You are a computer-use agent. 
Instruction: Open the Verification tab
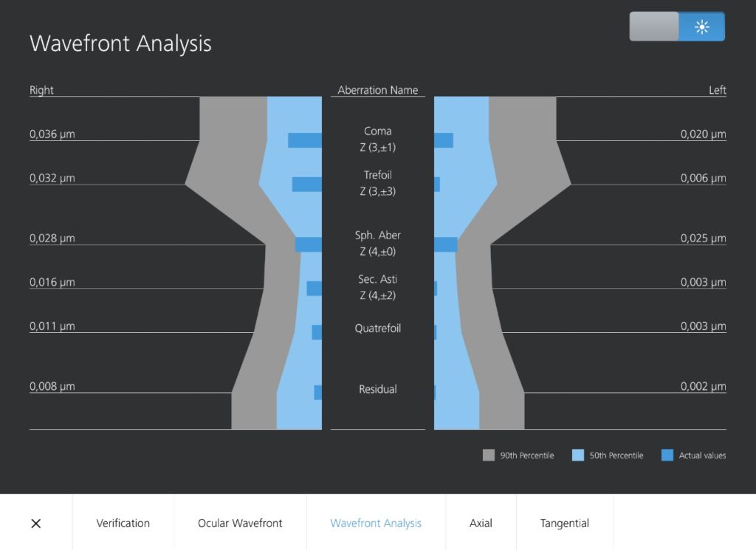pos(123,523)
